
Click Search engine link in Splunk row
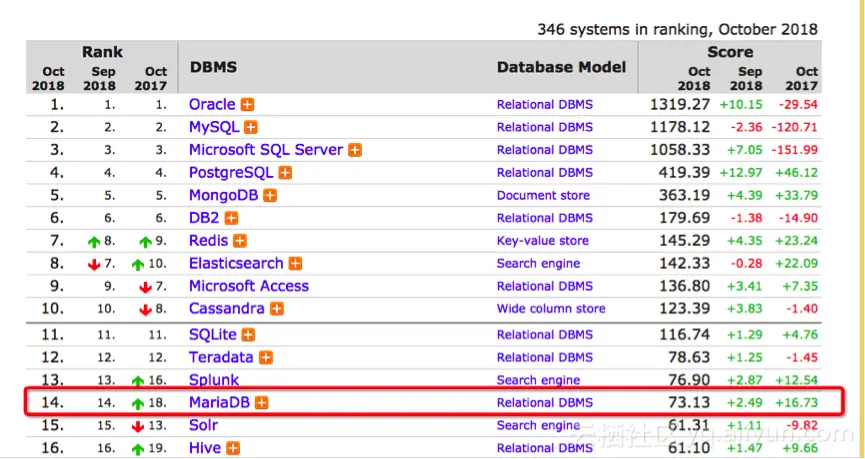point(538,380)
